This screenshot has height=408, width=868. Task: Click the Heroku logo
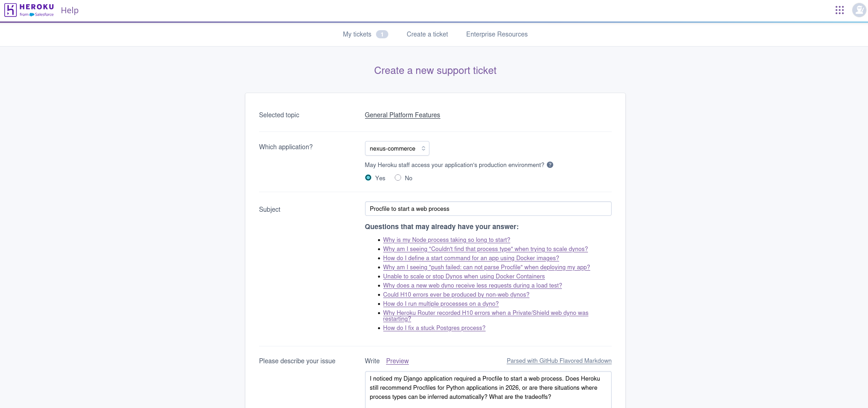point(29,10)
